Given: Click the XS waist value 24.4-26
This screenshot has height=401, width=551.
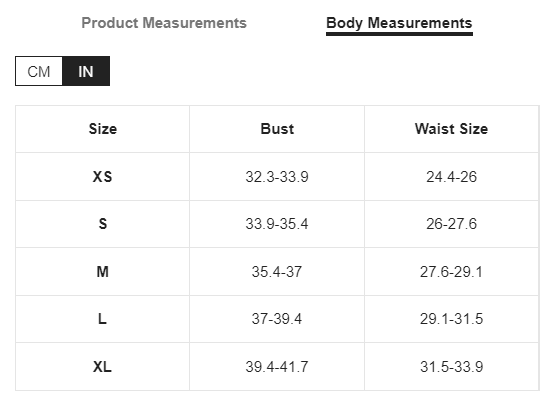Looking at the screenshot, I should [452, 176].
